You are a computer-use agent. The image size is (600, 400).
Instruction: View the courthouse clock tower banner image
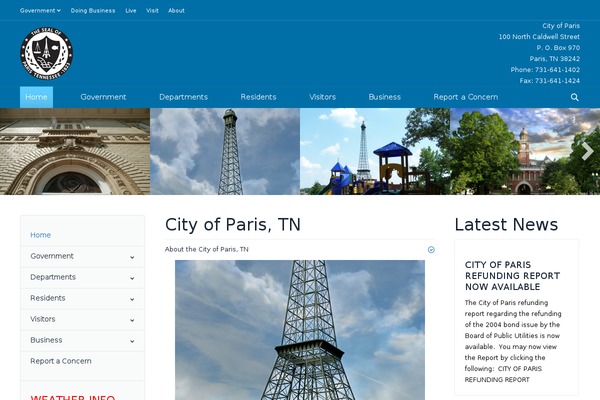pos(525,152)
